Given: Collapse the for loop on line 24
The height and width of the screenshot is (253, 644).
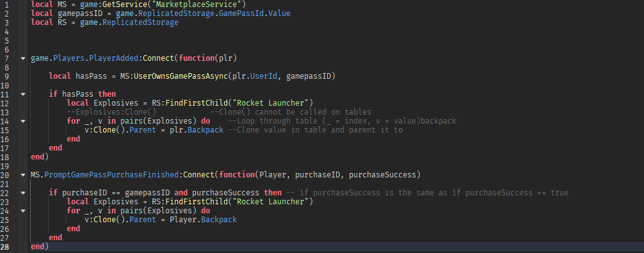Looking at the screenshot, I should 23,211.
